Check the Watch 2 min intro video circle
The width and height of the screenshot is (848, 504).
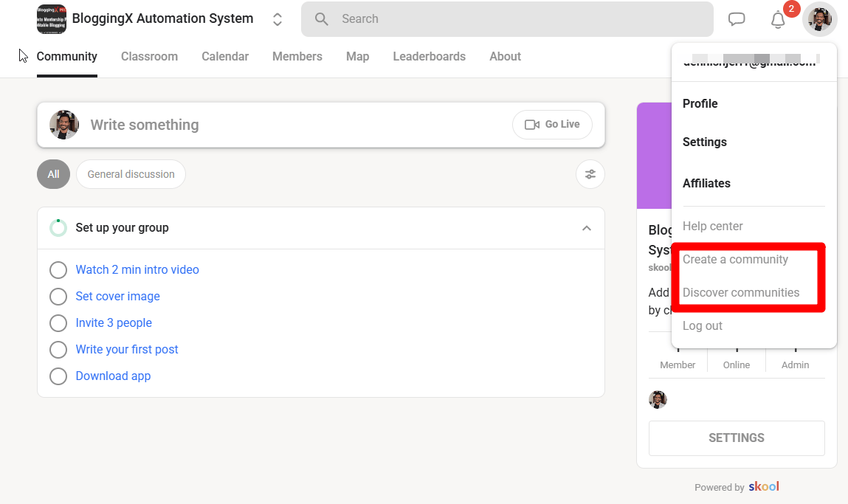(x=58, y=270)
